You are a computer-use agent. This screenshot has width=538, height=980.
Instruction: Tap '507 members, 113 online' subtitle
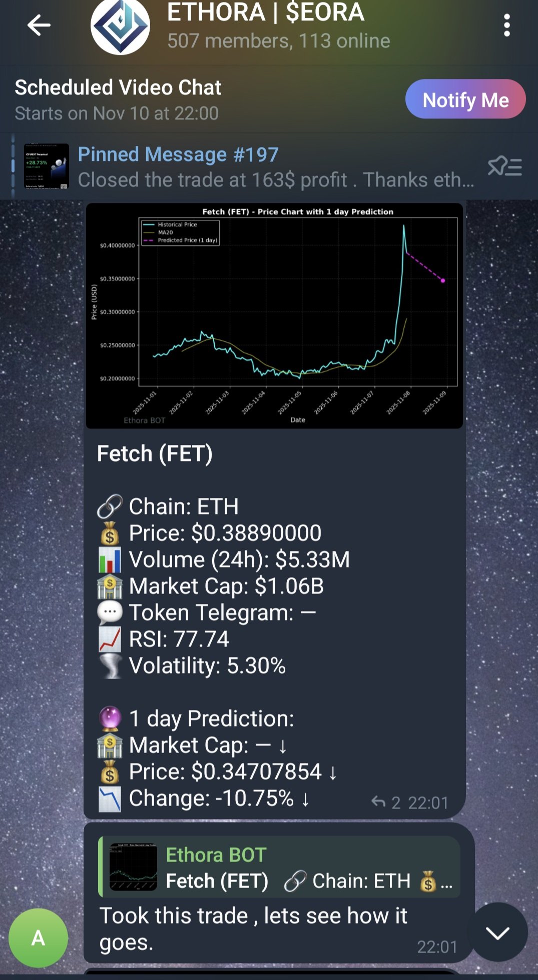pyautogui.click(x=278, y=41)
